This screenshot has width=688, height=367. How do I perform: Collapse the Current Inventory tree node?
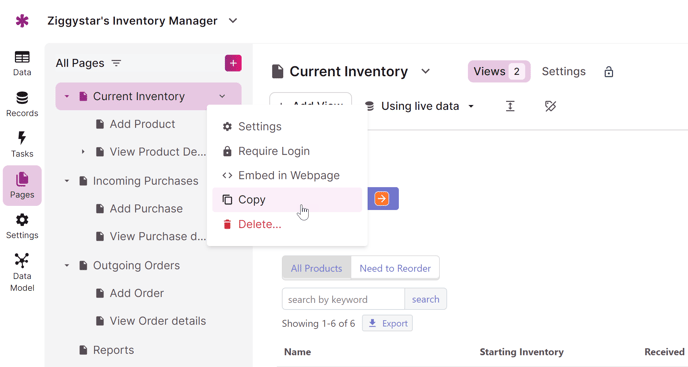coord(67,96)
